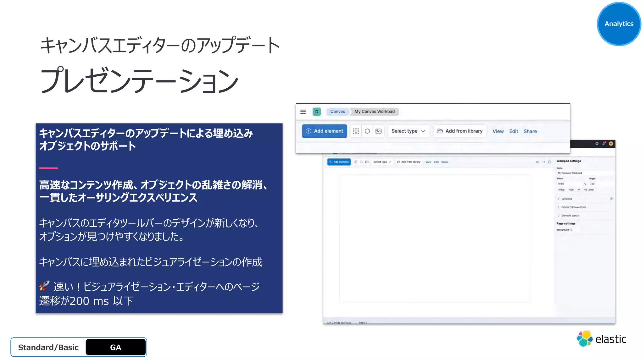Open the newsfeed notification icon
The width and height of the screenshot is (644, 362).
(x=604, y=144)
